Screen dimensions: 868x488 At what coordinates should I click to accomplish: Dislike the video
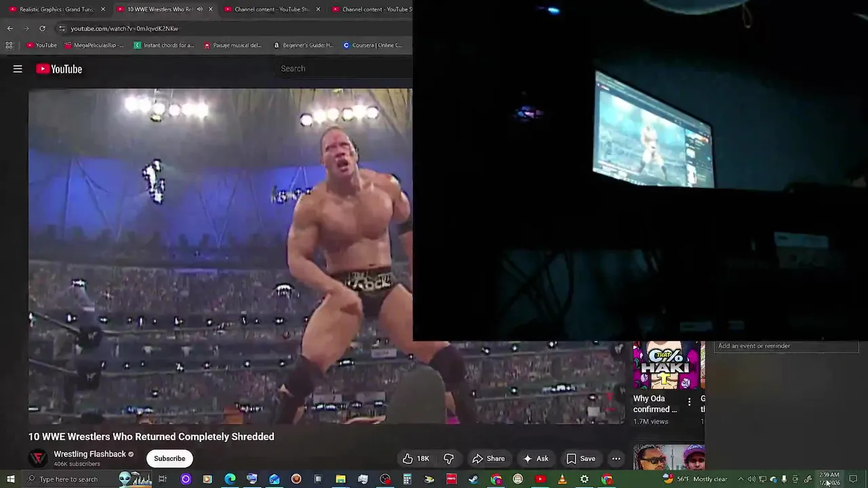449,459
